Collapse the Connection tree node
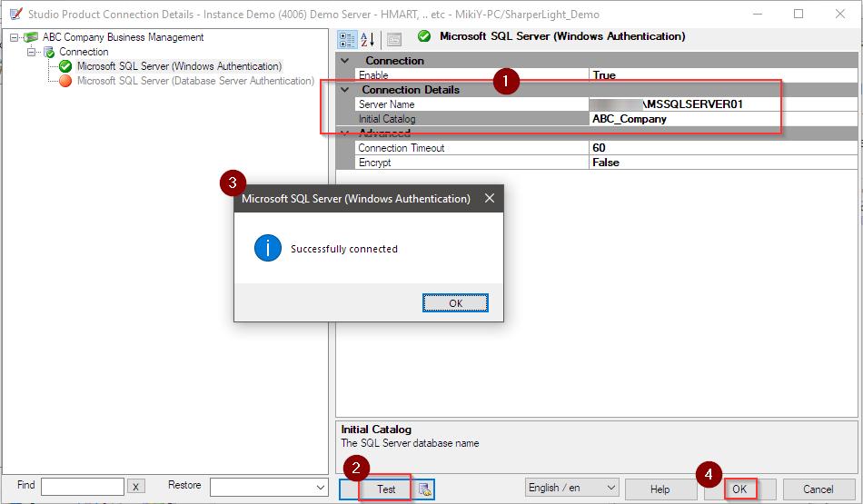Viewport: 863px width, 504px height. tap(32, 52)
